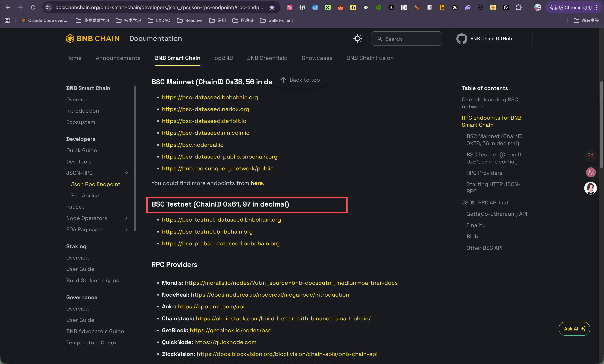Click the Ask AI sparkle button

pyautogui.click(x=574, y=329)
